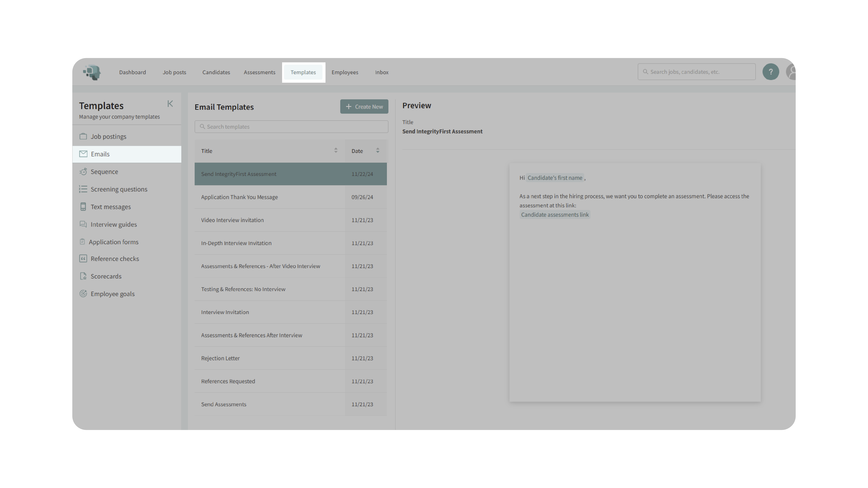This screenshot has height=488, width=868.
Task: Open Job postings templates
Action: [108, 136]
